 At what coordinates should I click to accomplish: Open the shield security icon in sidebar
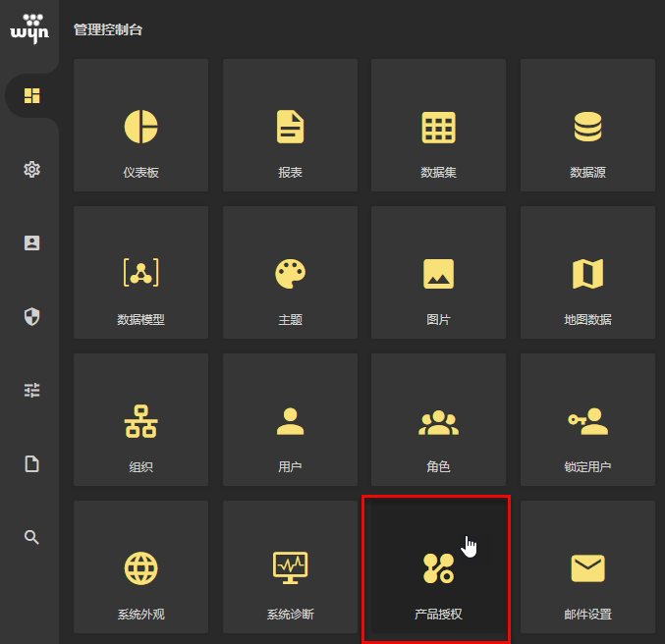(x=31, y=317)
